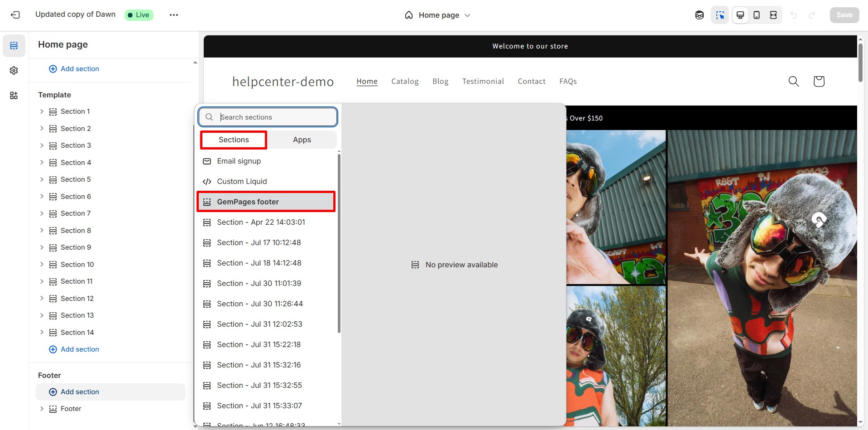Click the Search sections input field
The height and width of the screenshot is (430, 868).
(272, 117)
